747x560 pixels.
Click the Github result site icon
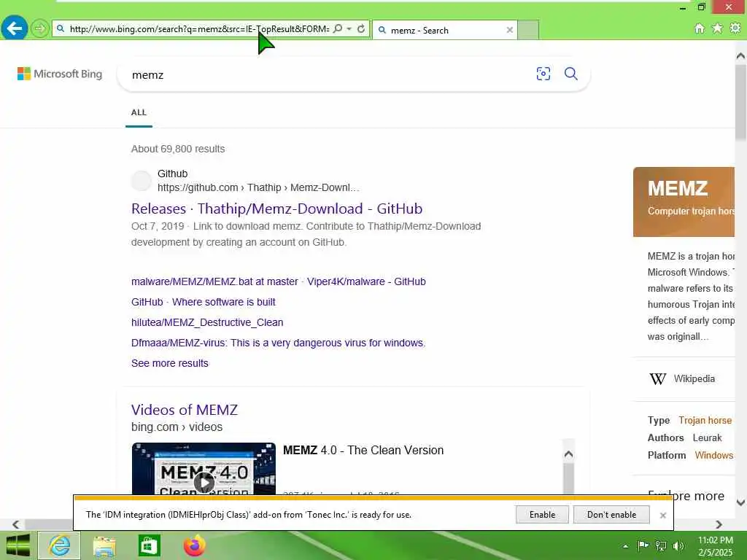coord(141,181)
